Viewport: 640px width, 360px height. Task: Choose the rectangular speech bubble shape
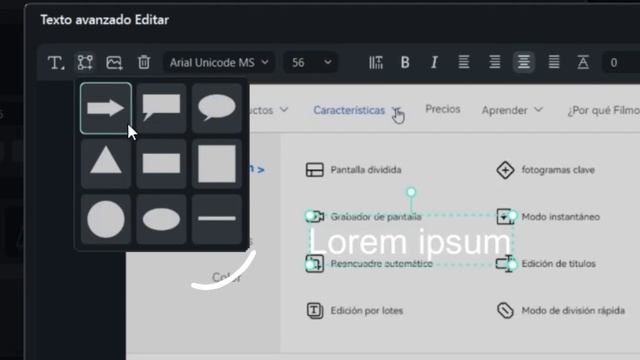point(161,108)
